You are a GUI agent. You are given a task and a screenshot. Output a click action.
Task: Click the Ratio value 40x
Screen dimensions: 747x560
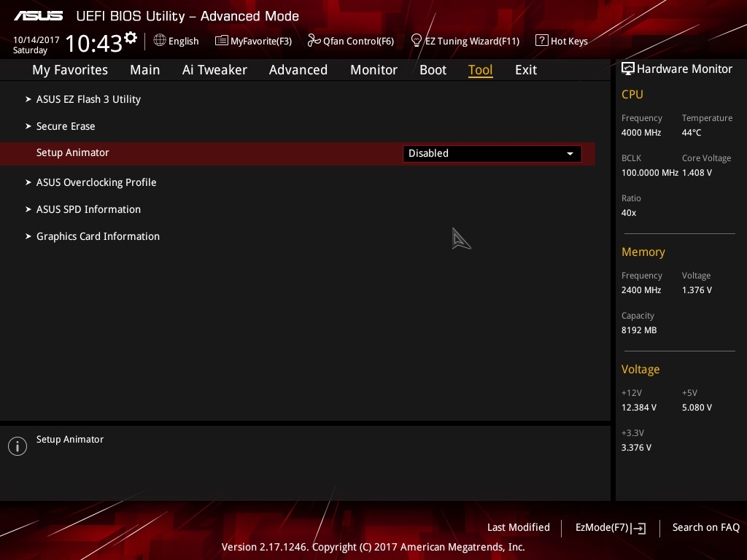pos(629,213)
